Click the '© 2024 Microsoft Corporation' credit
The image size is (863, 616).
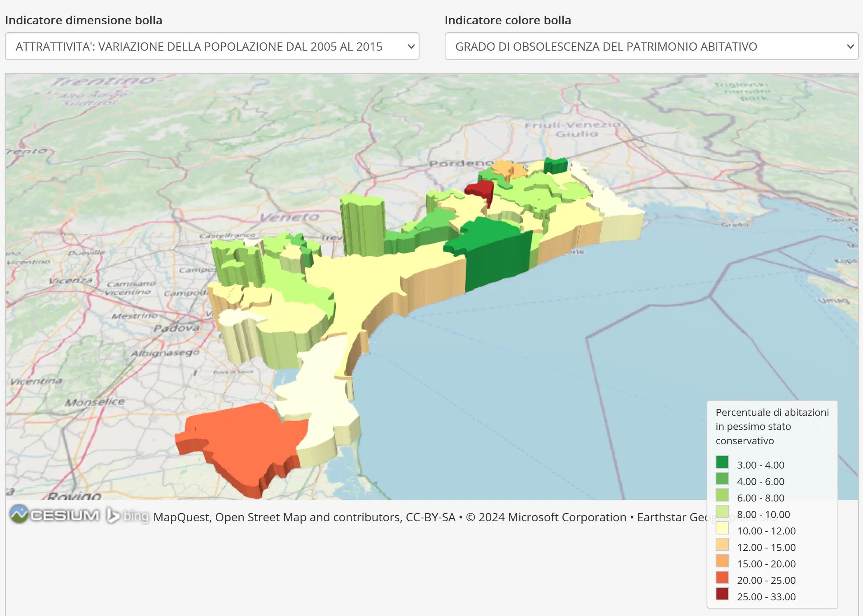click(x=546, y=517)
